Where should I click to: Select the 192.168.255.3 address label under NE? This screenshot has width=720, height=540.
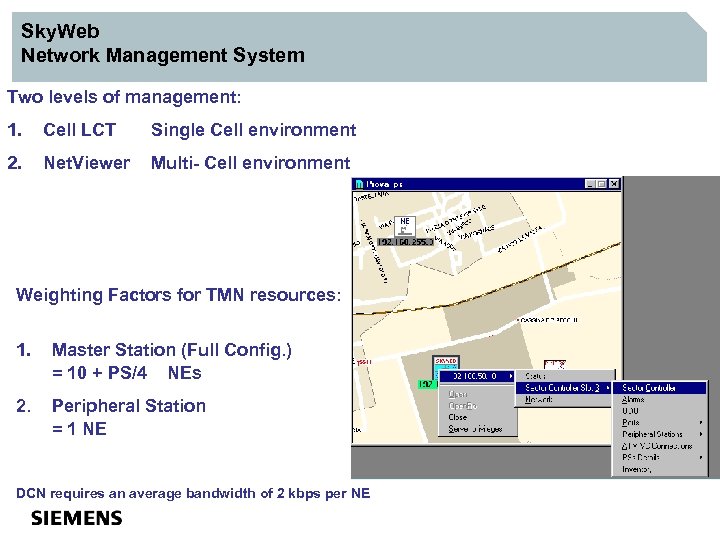(x=405, y=242)
